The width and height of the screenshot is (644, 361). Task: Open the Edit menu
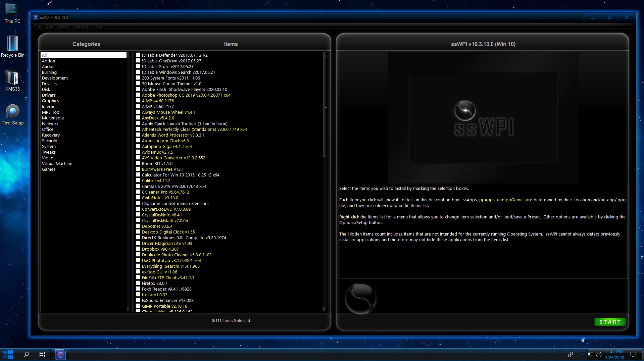[x=49, y=26]
